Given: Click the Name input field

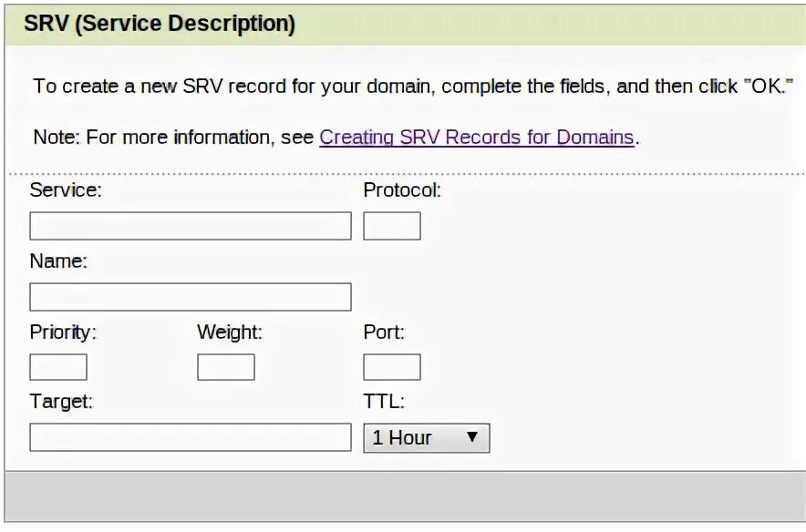Looking at the screenshot, I should coord(190,297).
